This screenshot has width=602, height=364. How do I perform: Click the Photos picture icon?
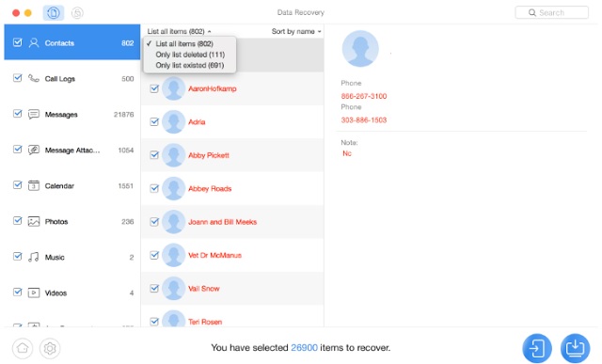34,221
